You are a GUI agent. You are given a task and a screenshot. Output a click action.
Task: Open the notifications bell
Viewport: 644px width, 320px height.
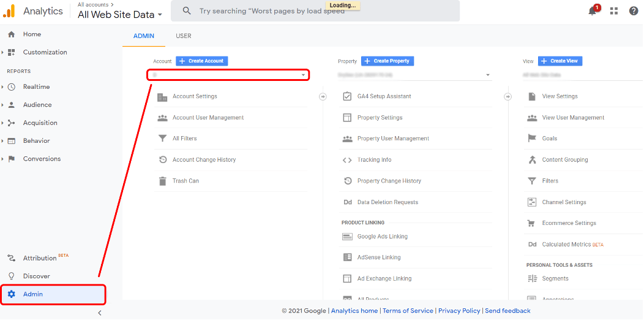pyautogui.click(x=592, y=11)
